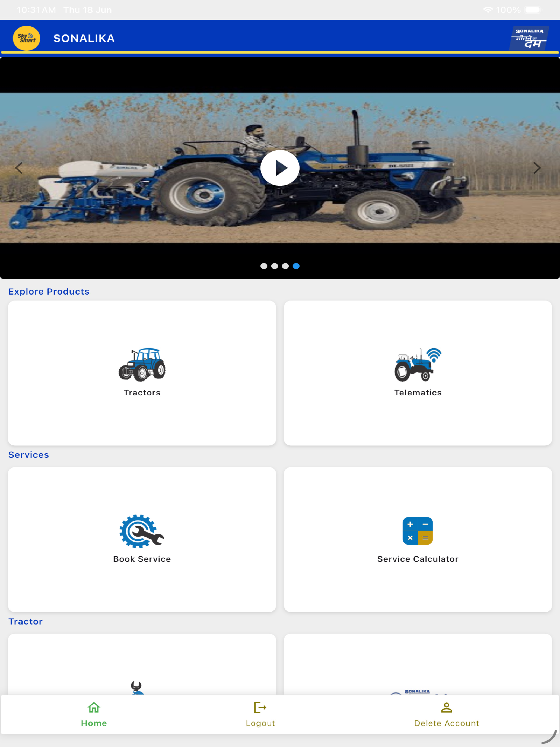The width and height of the screenshot is (560, 747).
Task: Play the tractor video
Action: [x=280, y=168]
